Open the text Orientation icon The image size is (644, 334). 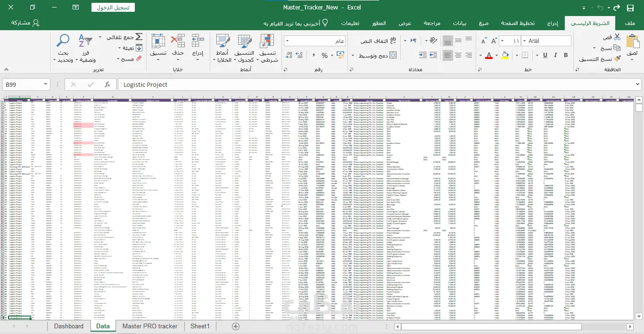(433, 41)
